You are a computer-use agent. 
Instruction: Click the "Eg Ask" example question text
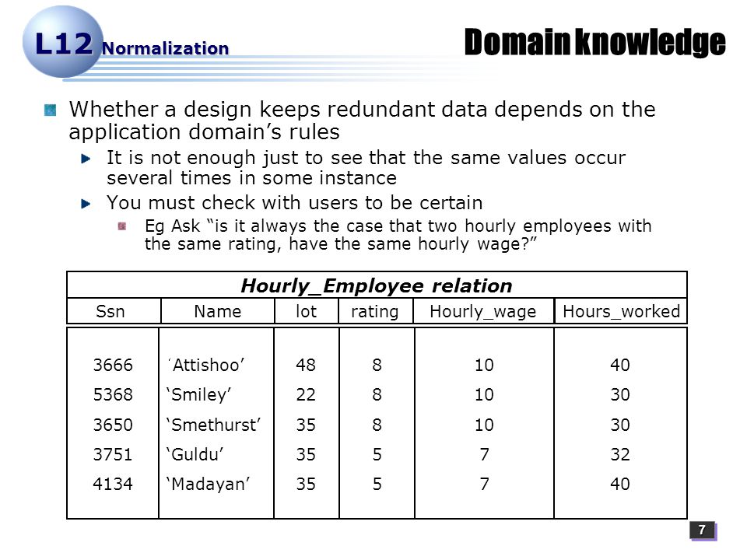(398, 235)
